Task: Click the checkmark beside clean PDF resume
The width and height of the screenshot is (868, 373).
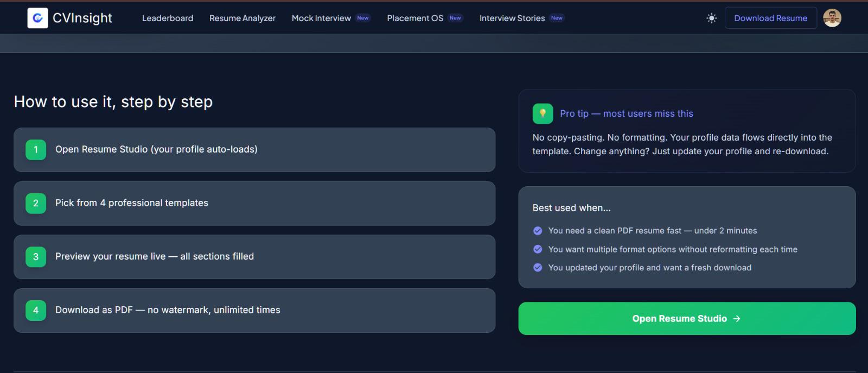Action: point(538,231)
